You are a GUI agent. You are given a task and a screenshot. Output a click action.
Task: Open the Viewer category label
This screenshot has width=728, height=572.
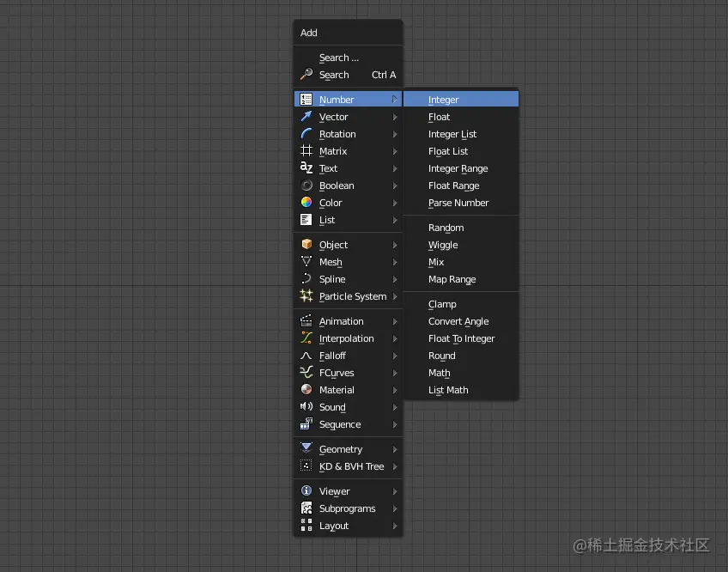pos(334,491)
